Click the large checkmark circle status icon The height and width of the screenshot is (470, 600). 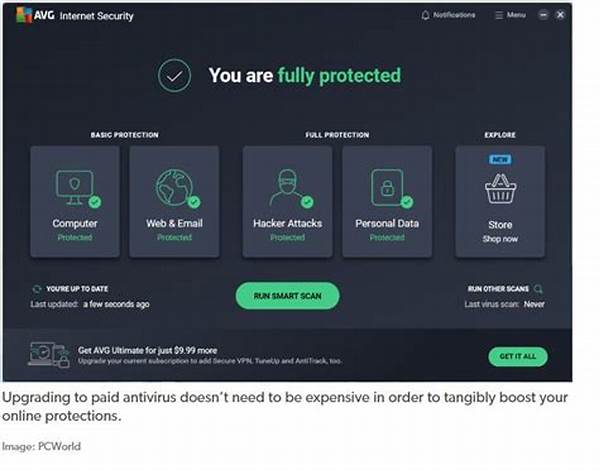pyautogui.click(x=174, y=75)
